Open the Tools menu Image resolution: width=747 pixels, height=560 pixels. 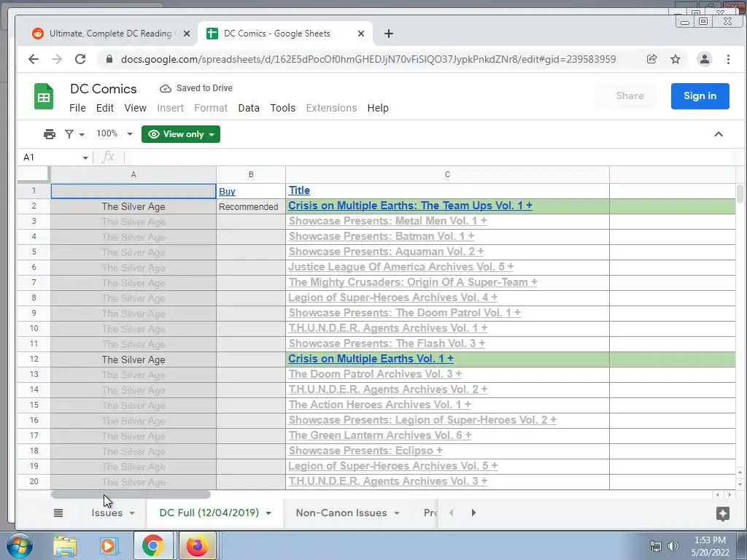click(x=283, y=108)
